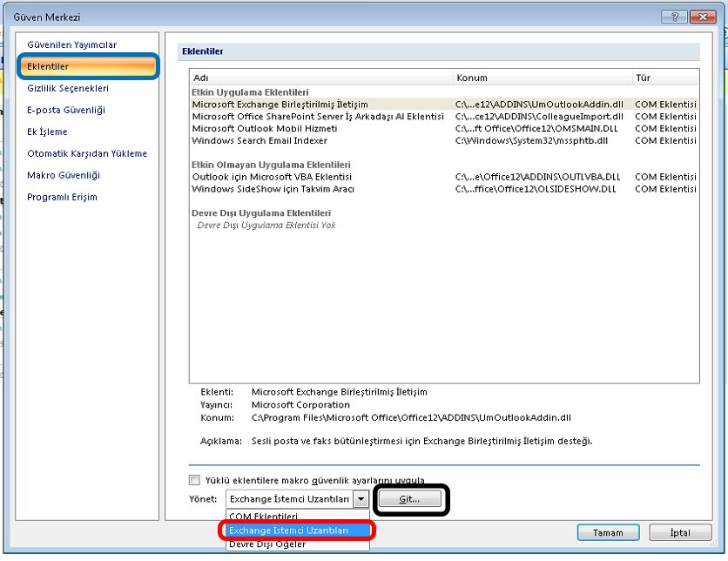Close the Güven Merkezi dialog
This screenshot has height=561, width=728.
pos(703,17)
